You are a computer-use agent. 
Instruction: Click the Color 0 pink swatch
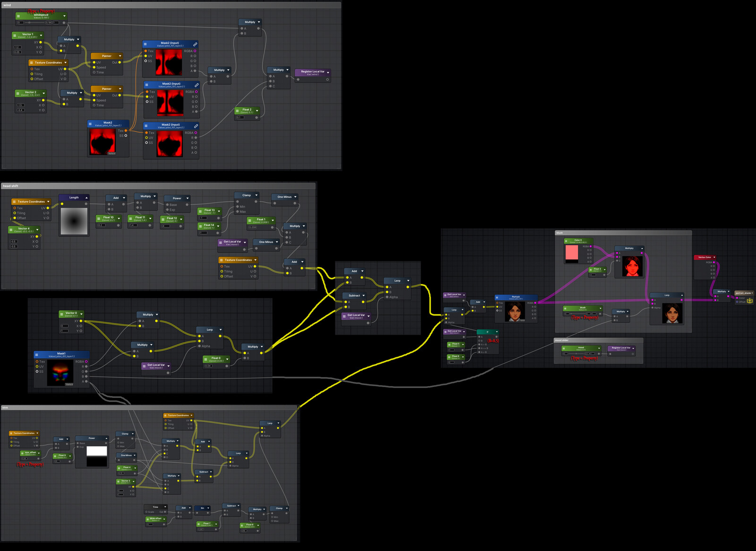click(572, 252)
